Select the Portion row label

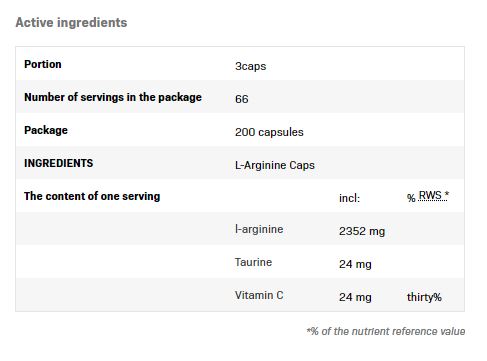43,64
